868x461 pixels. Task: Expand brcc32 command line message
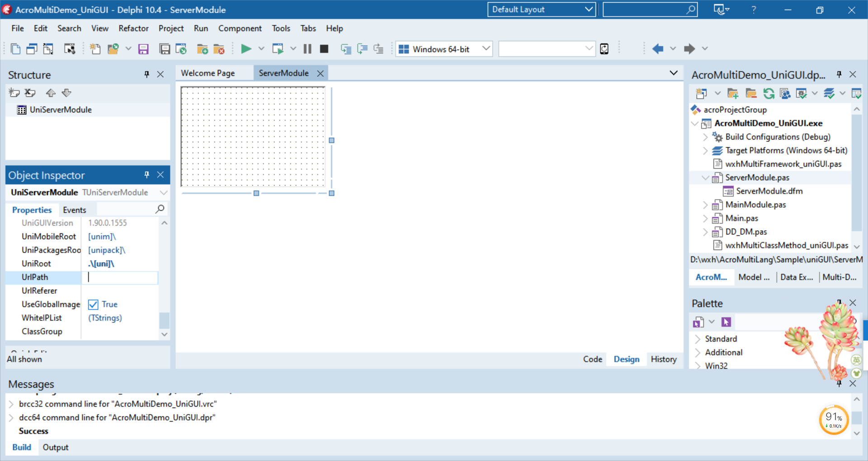[x=11, y=404]
